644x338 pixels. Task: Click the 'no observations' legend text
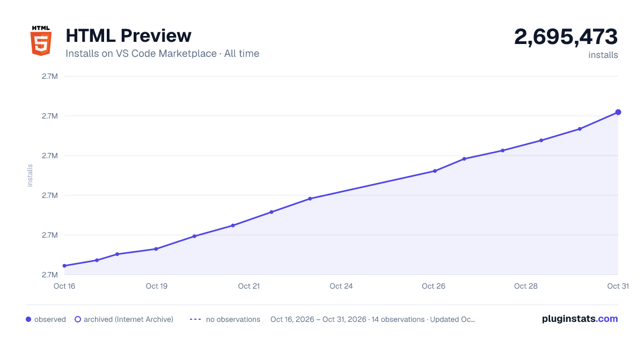tap(233, 319)
